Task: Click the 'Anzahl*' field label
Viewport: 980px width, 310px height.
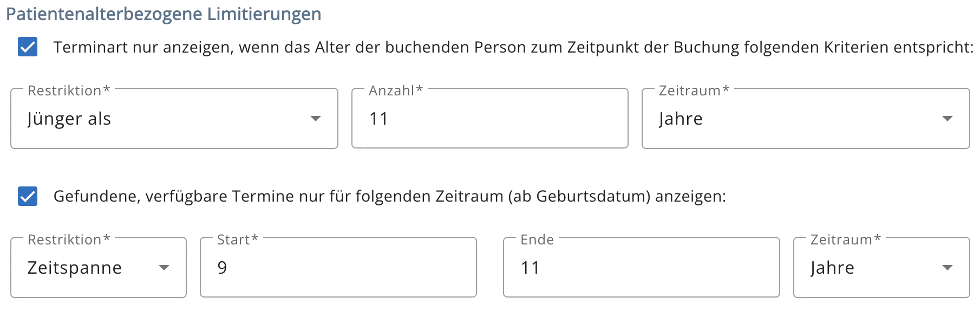Action: coord(396,91)
